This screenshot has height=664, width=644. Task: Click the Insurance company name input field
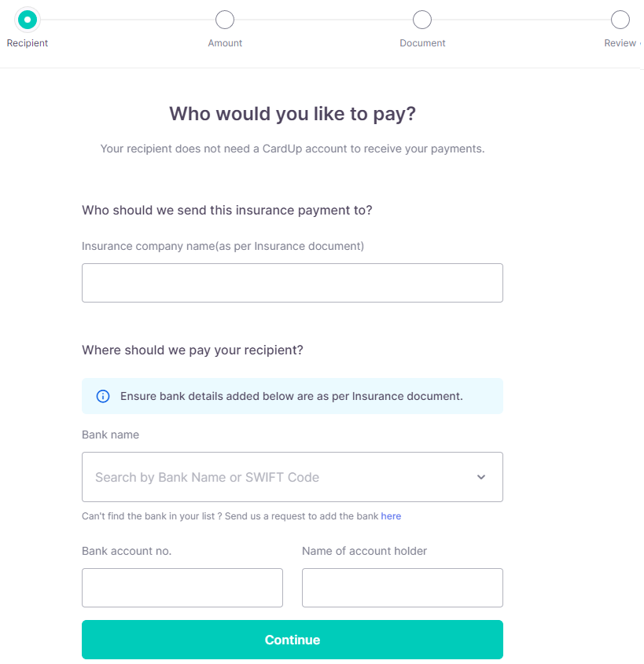293,282
